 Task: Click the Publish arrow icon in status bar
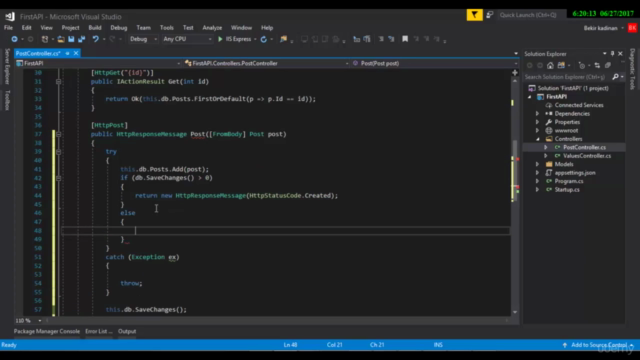click(564, 345)
